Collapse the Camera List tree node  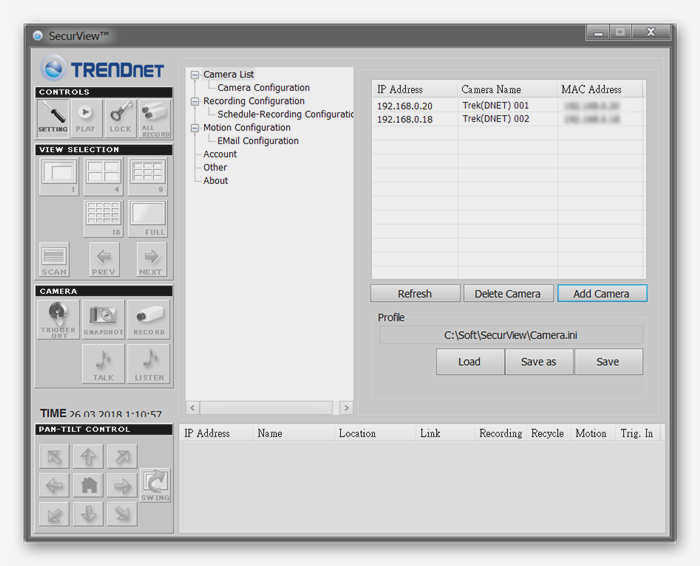coord(195,75)
